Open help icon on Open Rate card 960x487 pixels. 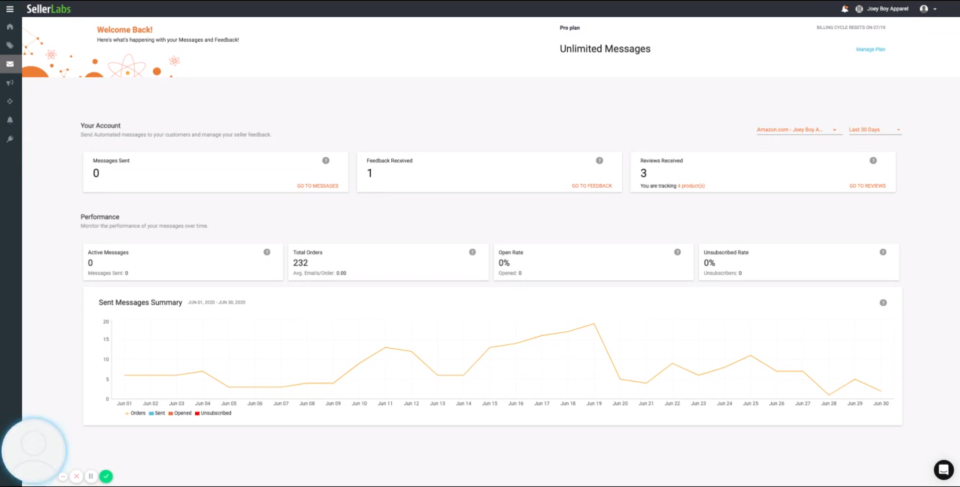click(677, 252)
